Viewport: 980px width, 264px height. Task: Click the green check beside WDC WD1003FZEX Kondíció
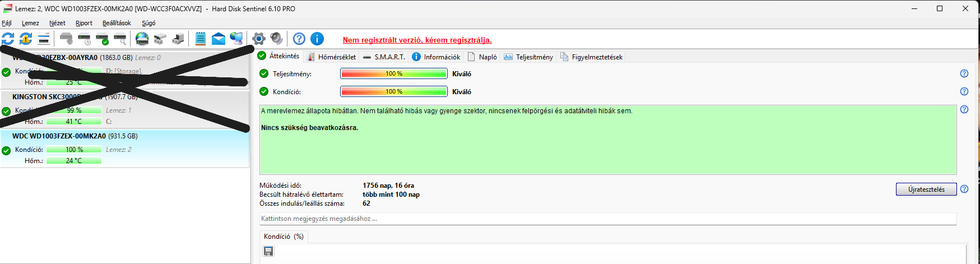(6, 150)
